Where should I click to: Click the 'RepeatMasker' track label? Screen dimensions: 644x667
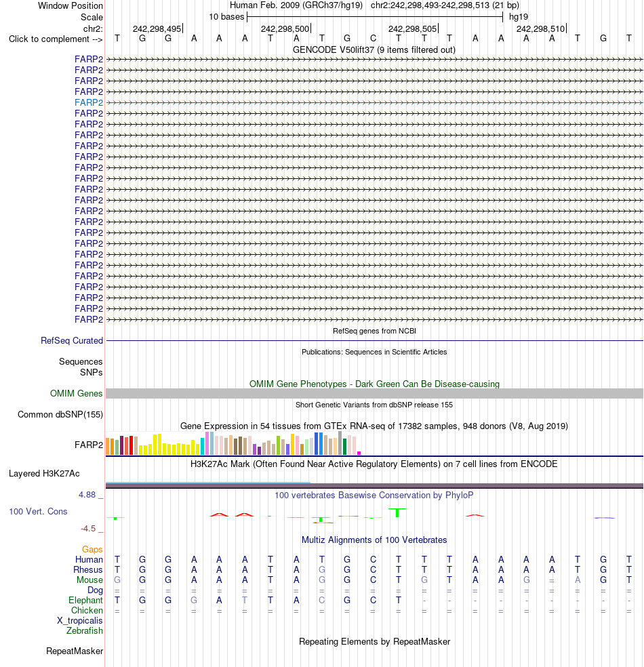click(x=75, y=651)
